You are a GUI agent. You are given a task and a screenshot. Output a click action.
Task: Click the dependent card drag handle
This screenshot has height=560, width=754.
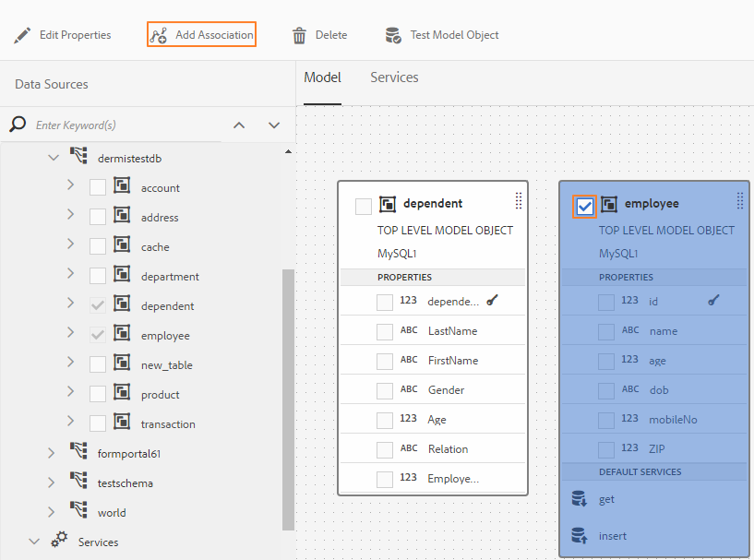tap(519, 201)
